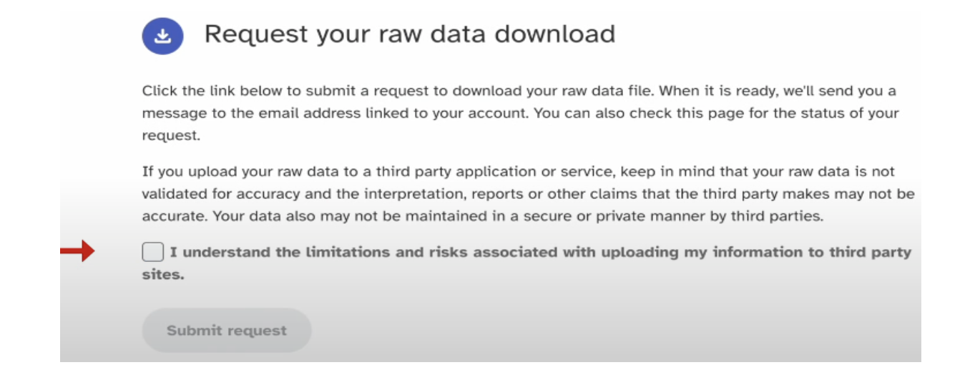
Task: Click the word 'sites.' ending the consent label
Action: [162, 275]
